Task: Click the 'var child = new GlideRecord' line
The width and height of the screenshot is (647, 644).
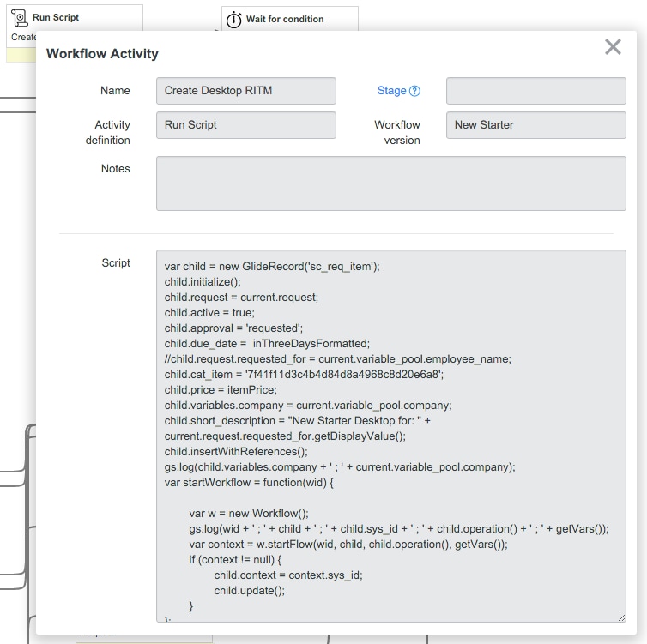Action: coord(272,267)
